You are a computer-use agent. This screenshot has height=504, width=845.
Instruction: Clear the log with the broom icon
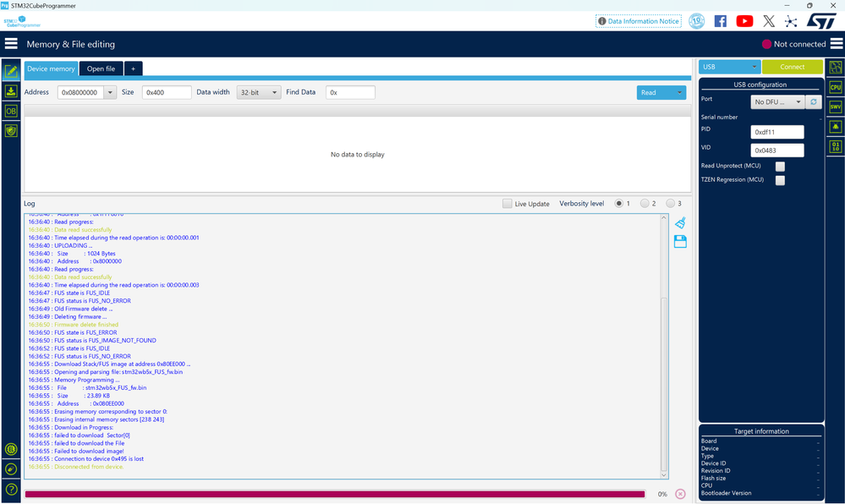[680, 222]
